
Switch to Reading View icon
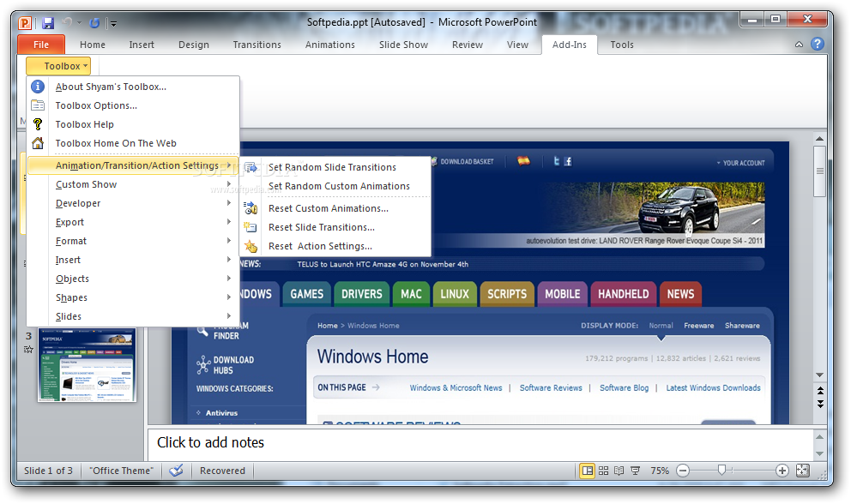pos(619,471)
